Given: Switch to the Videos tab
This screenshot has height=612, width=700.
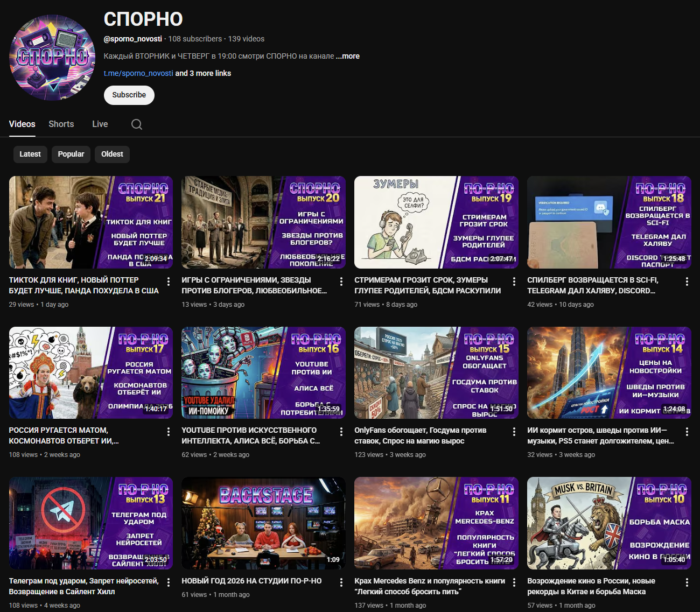Looking at the screenshot, I should coord(22,124).
